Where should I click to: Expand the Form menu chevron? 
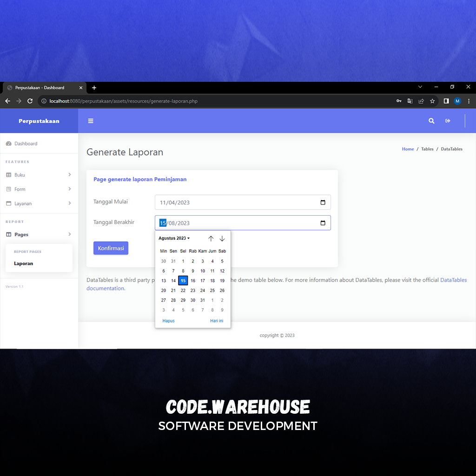pos(70,189)
